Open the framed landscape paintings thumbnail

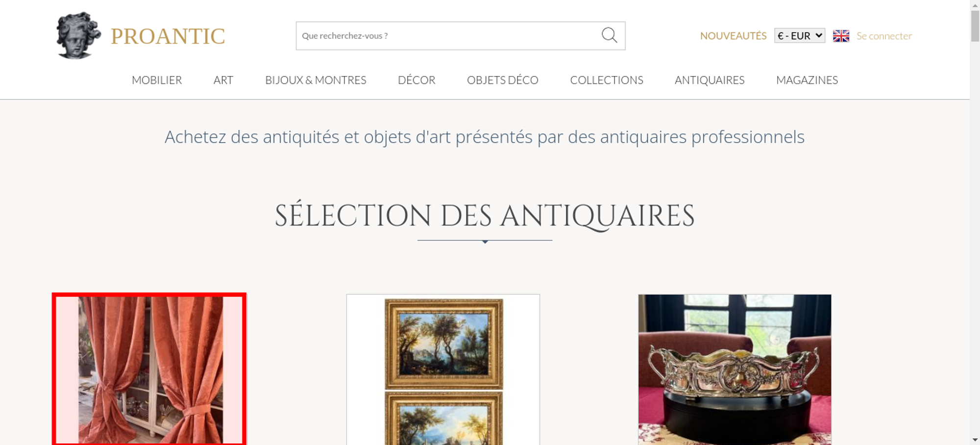(x=443, y=370)
